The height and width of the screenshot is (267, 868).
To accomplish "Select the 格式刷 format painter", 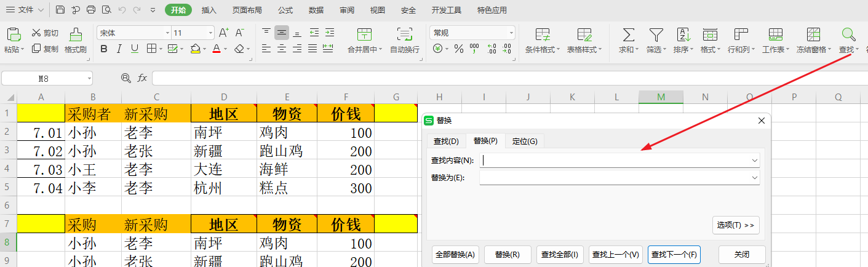I will coord(75,41).
